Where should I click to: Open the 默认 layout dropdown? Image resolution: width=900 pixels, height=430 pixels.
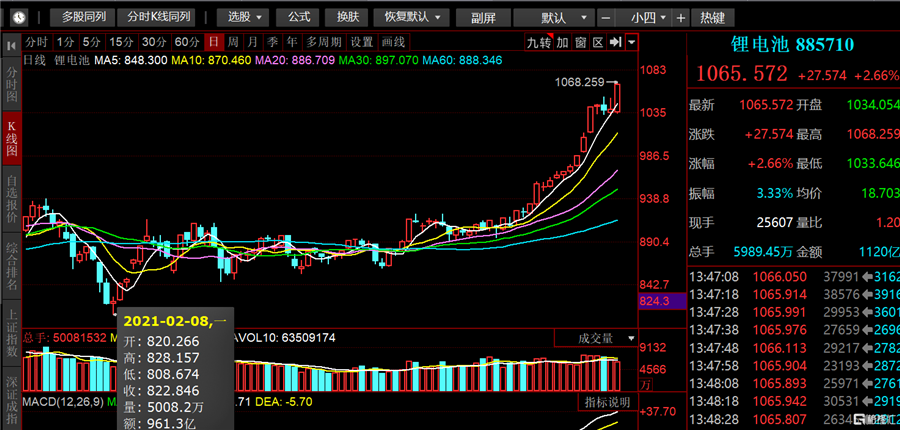pos(554,18)
